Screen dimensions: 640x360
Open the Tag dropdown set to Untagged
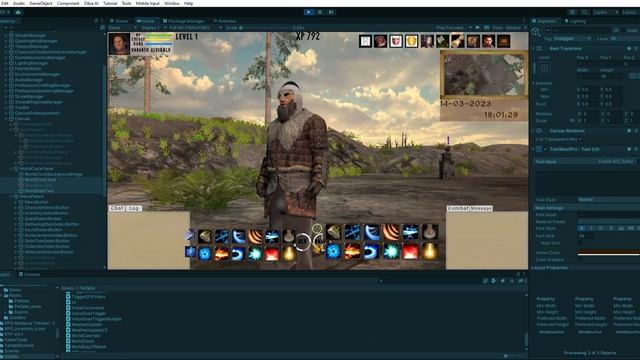tap(571, 38)
